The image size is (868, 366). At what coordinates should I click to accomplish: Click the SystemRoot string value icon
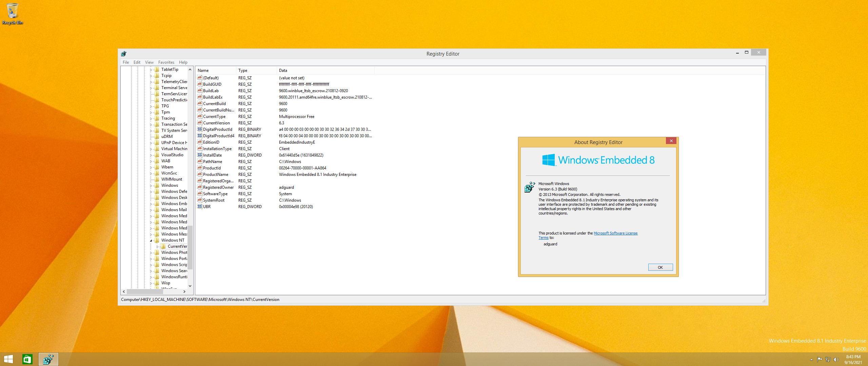tap(200, 200)
